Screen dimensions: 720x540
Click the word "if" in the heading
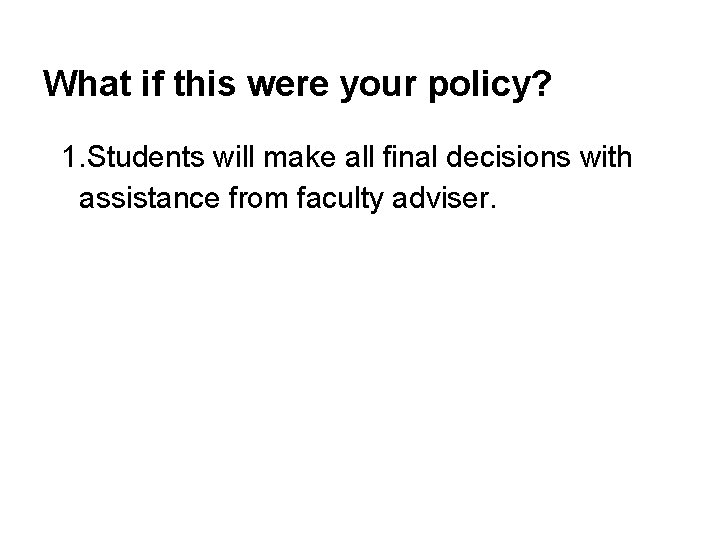[153, 85]
